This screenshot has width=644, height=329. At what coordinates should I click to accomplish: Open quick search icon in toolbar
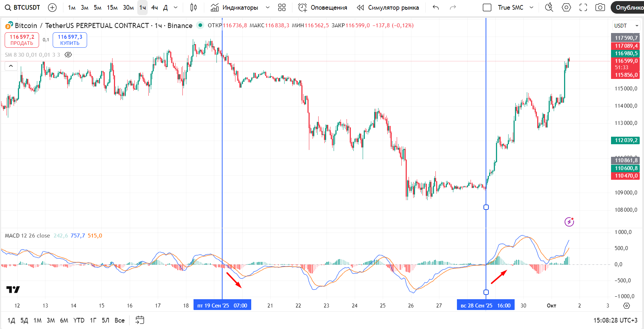click(x=549, y=8)
